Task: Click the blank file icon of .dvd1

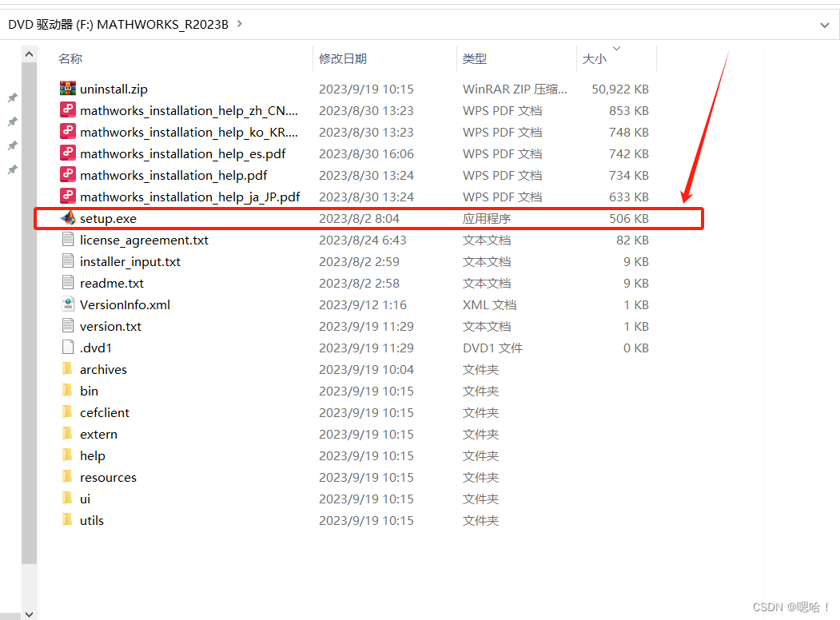Action: (67, 347)
